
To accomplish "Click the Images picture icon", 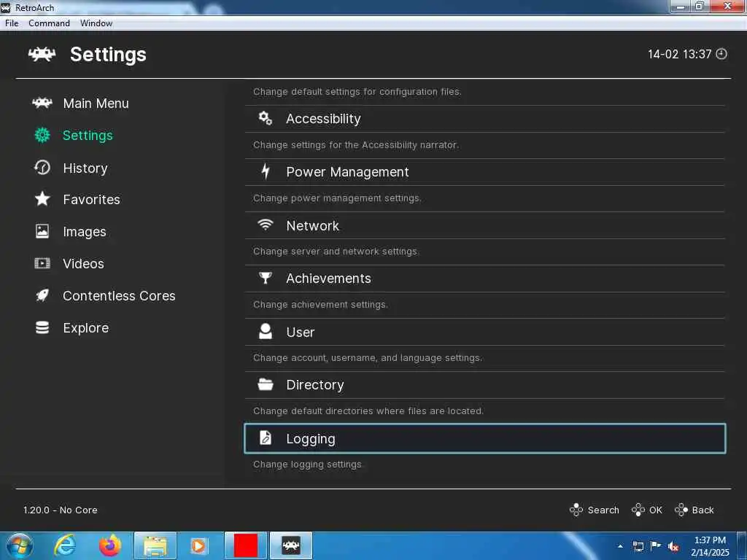I will pos(42,231).
